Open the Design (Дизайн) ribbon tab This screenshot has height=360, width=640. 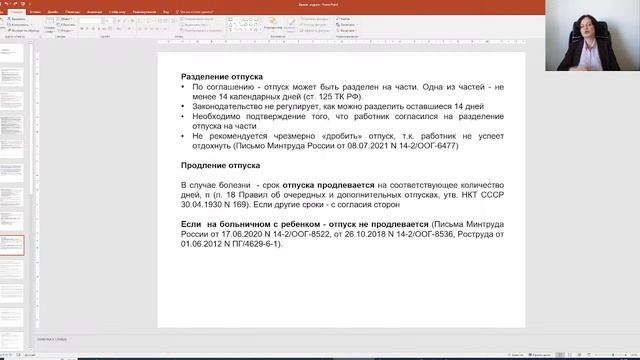click(52, 12)
